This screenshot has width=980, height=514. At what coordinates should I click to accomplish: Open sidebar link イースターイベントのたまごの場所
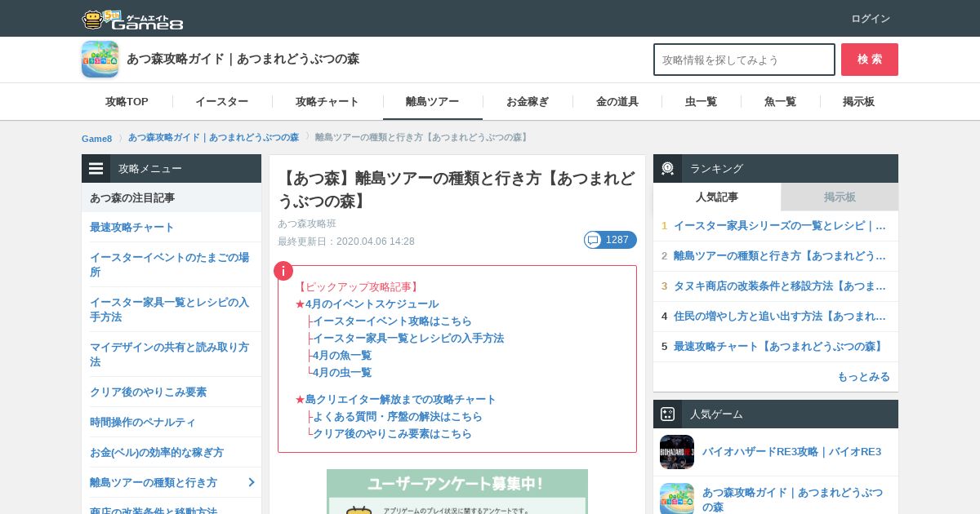[x=170, y=264]
